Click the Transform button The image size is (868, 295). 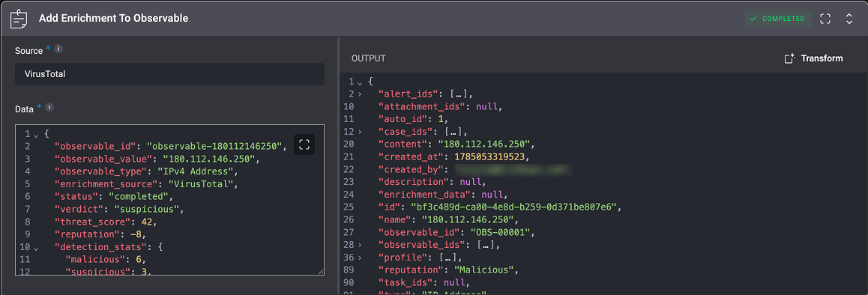coord(814,58)
